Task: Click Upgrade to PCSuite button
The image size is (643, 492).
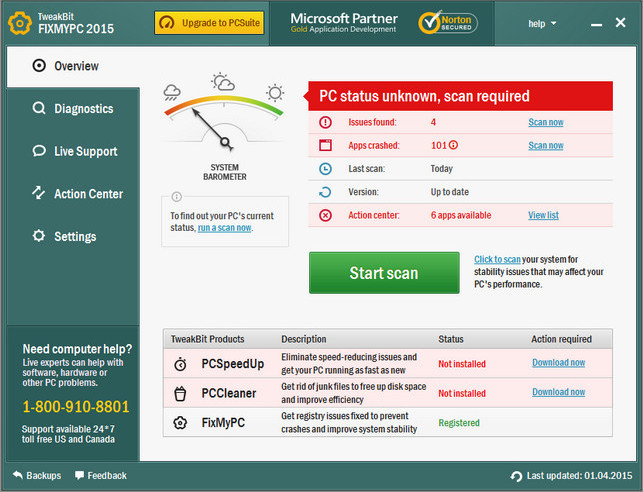Action: [209, 23]
